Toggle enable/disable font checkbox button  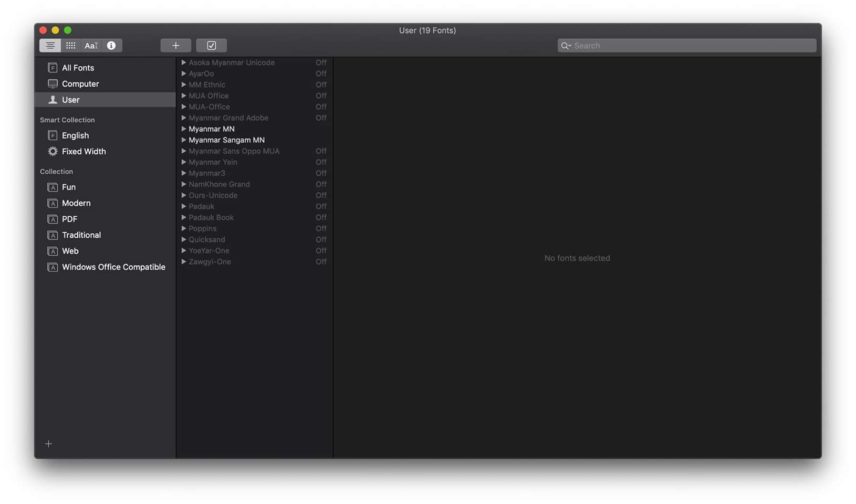point(212,46)
